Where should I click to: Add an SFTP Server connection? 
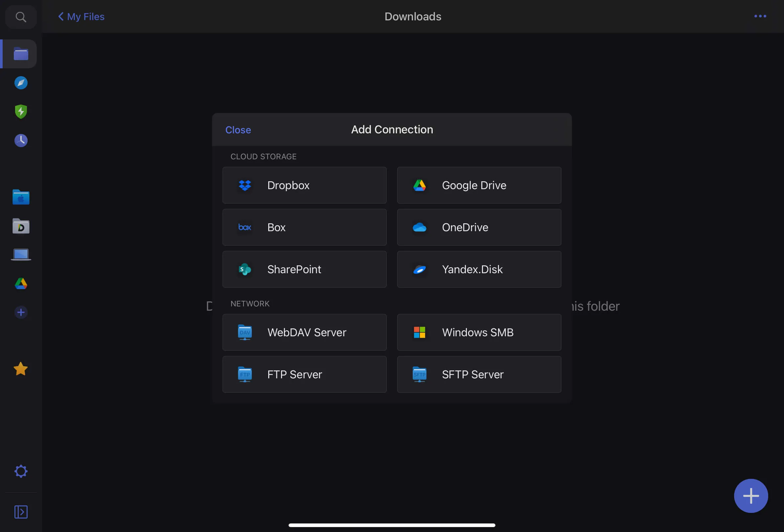[479, 374]
